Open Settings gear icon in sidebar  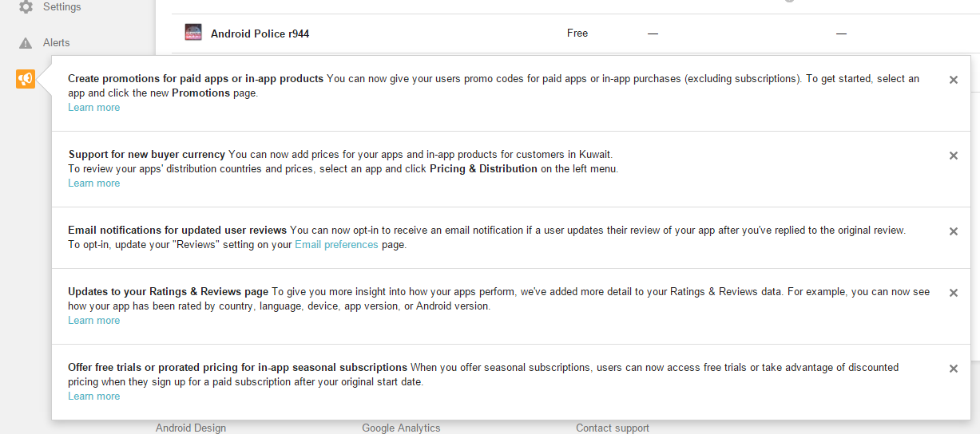click(26, 7)
